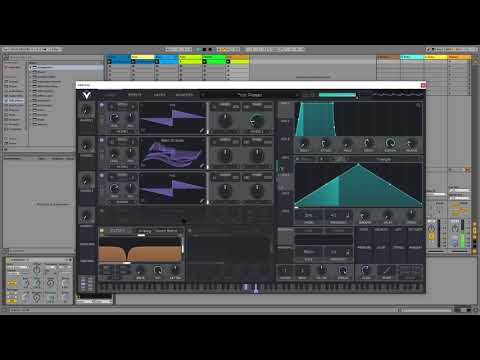
Task: Click the envelope SUSTAIN knob
Action: pos(390,144)
